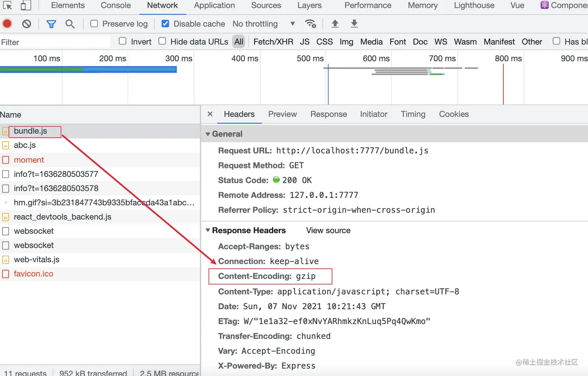Open the Application panel
This screenshot has height=376, width=588.
(x=214, y=5)
